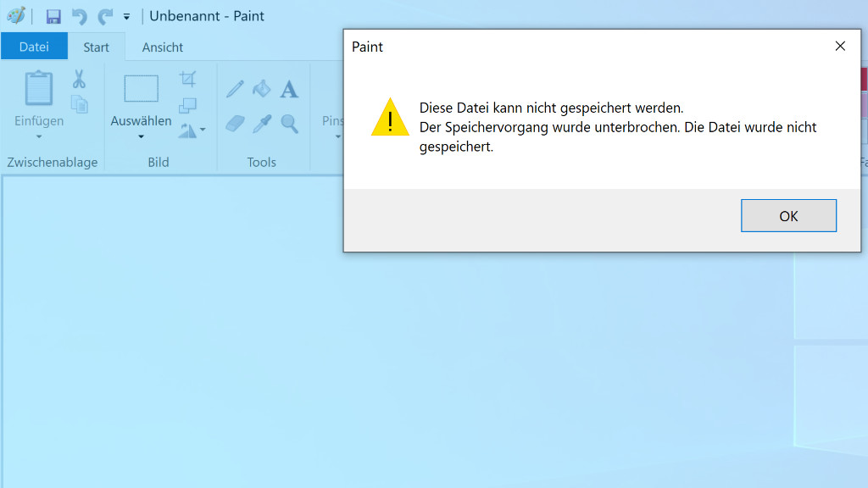Image resolution: width=868 pixels, height=488 pixels.
Task: Click the Resize image icon
Action: point(187,104)
